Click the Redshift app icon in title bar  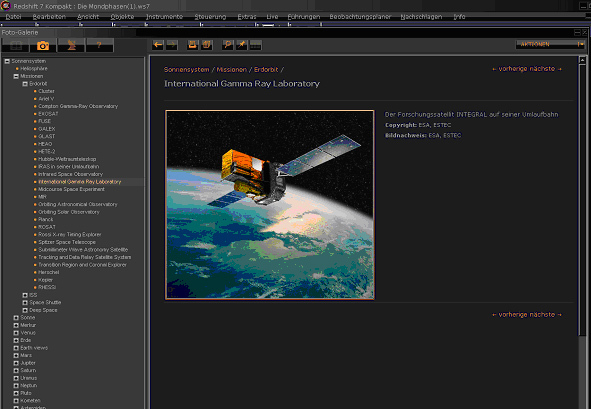(x=5, y=6)
